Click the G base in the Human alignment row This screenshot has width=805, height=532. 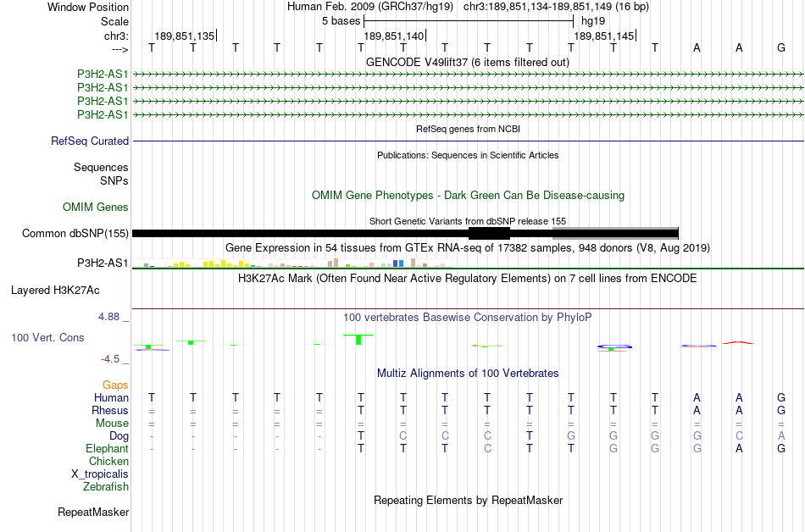781,397
